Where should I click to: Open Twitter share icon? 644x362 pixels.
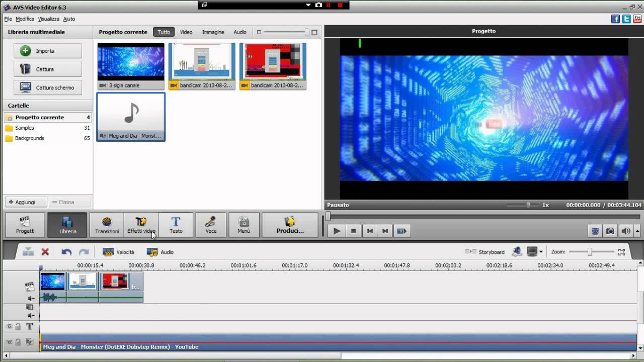click(x=626, y=19)
